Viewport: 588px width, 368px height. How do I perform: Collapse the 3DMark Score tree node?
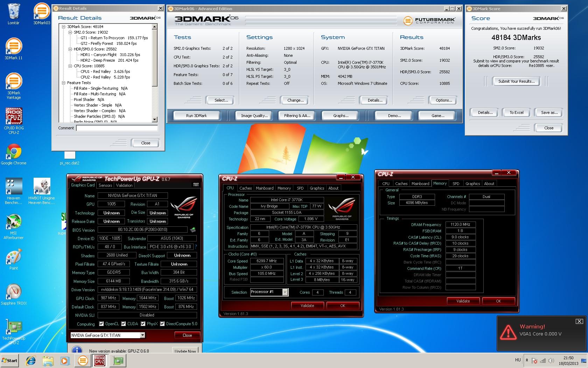tap(64, 27)
